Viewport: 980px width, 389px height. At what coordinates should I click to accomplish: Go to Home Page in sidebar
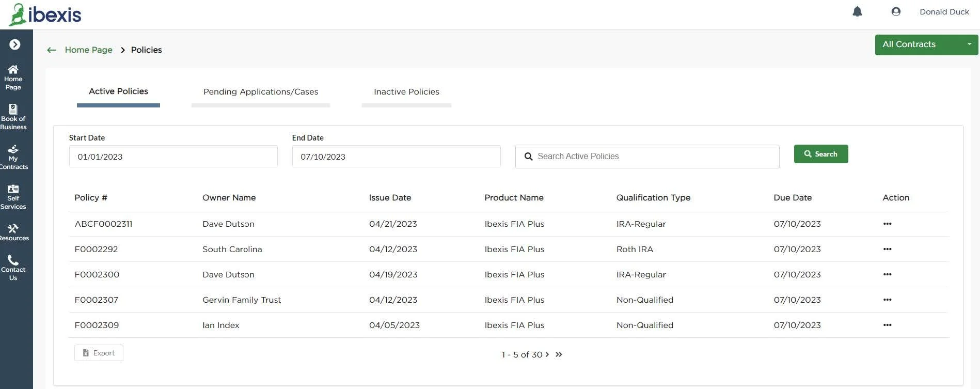click(x=13, y=77)
